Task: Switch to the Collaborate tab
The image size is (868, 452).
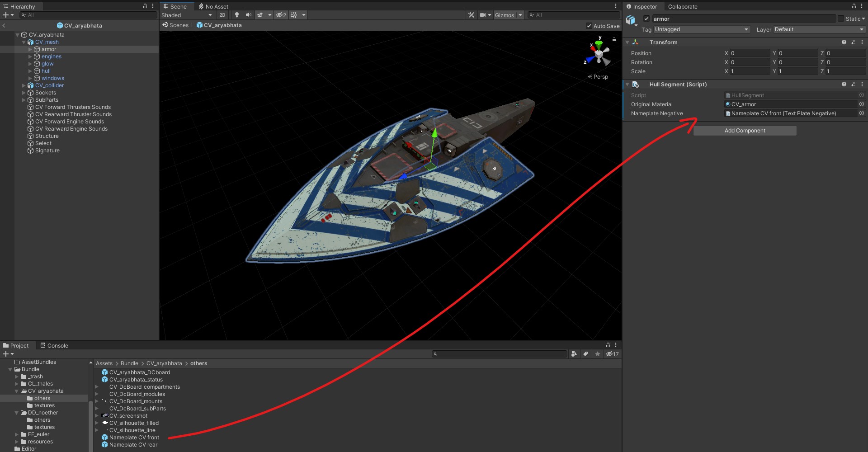Action: tap(682, 6)
